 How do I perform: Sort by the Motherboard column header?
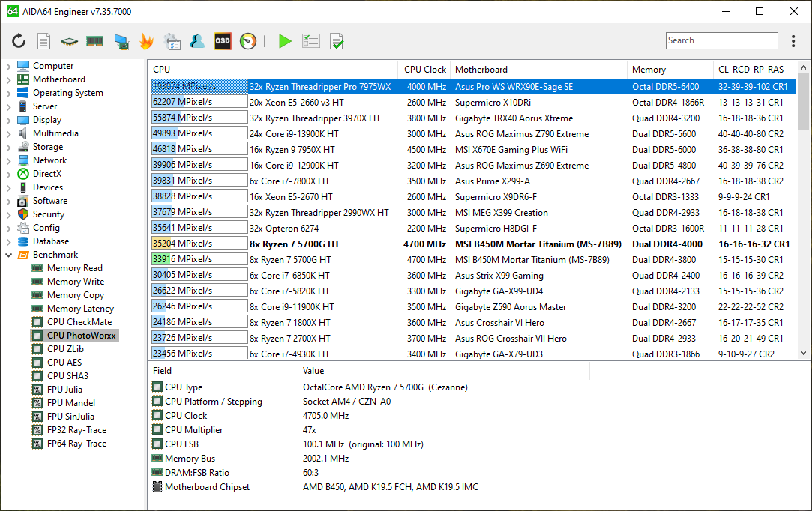[538, 70]
